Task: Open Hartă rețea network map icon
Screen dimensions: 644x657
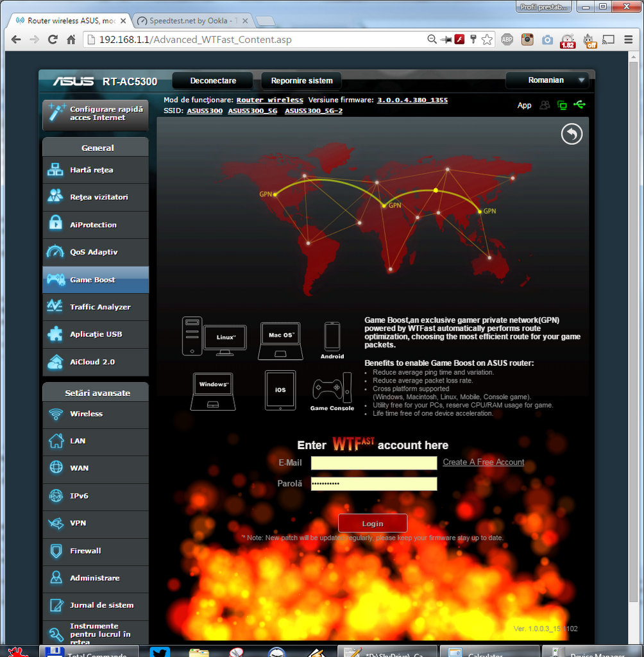Action: click(x=56, y=170)
